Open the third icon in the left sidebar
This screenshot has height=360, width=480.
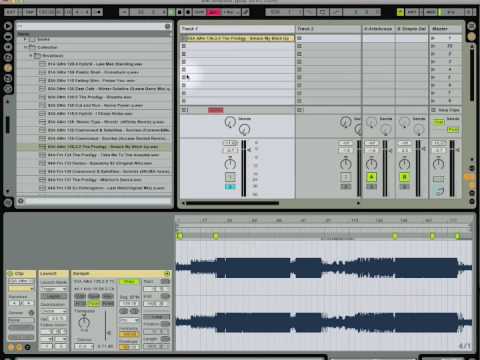[x=8, y=47]
